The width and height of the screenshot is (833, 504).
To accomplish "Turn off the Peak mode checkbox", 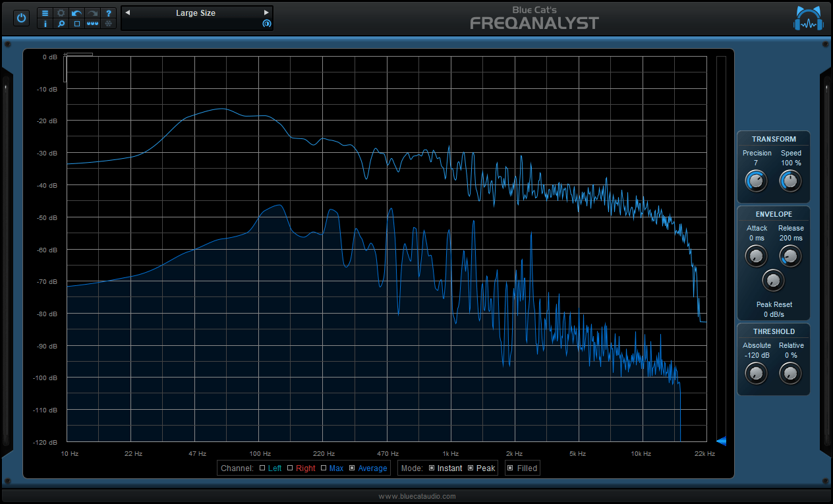I will point(471,468).
